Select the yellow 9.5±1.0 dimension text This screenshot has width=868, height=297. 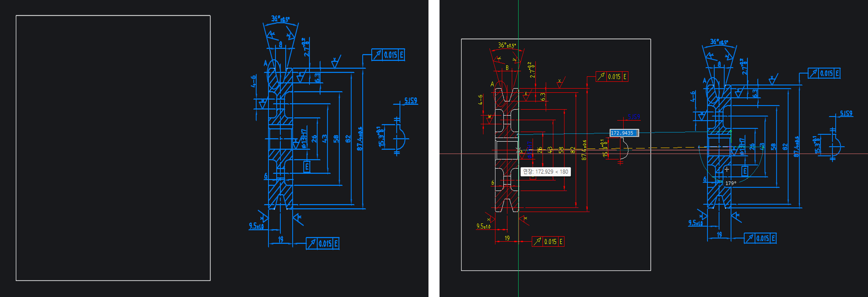(x=483, y=226)
